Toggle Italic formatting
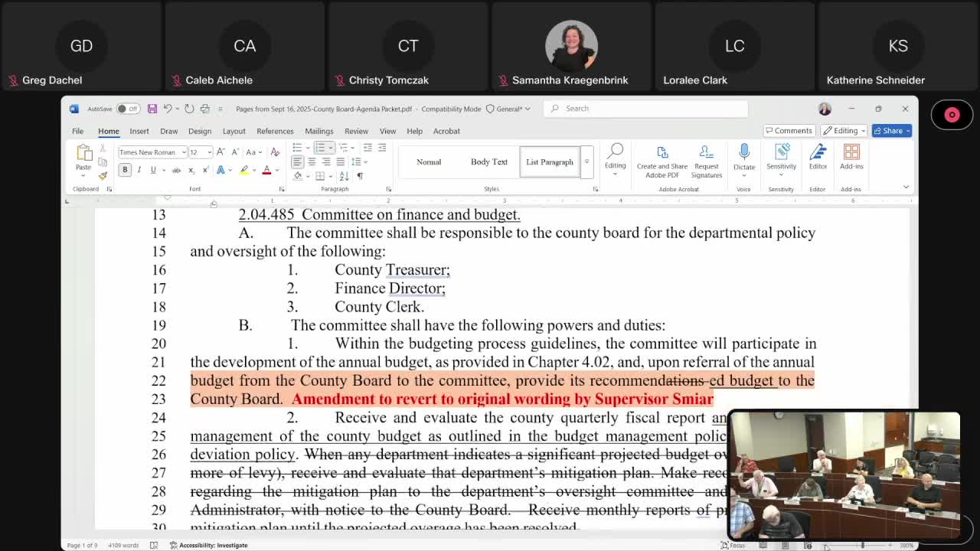 [x=139, y=170]
